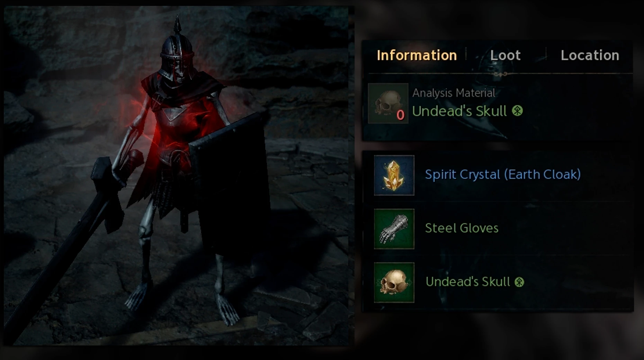The image size is (644, 360).
Task: Click the Analysis Material skull icon
Action: (x=388, y=103)
